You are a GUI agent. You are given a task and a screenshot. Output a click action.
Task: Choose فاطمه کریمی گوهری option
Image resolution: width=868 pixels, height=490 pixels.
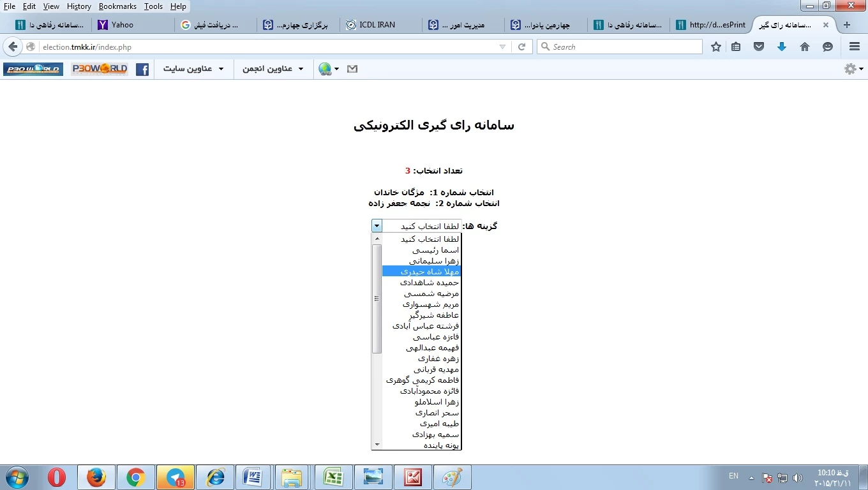(421, 380)
